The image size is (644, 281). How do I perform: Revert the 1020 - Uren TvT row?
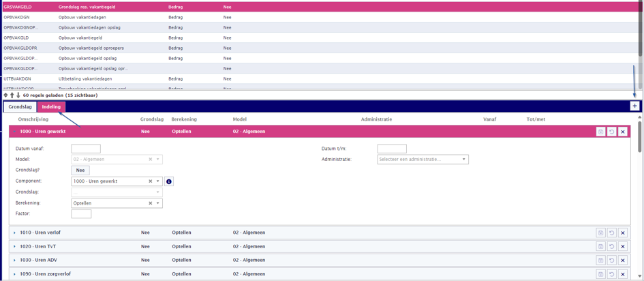[x=611, y=246]
